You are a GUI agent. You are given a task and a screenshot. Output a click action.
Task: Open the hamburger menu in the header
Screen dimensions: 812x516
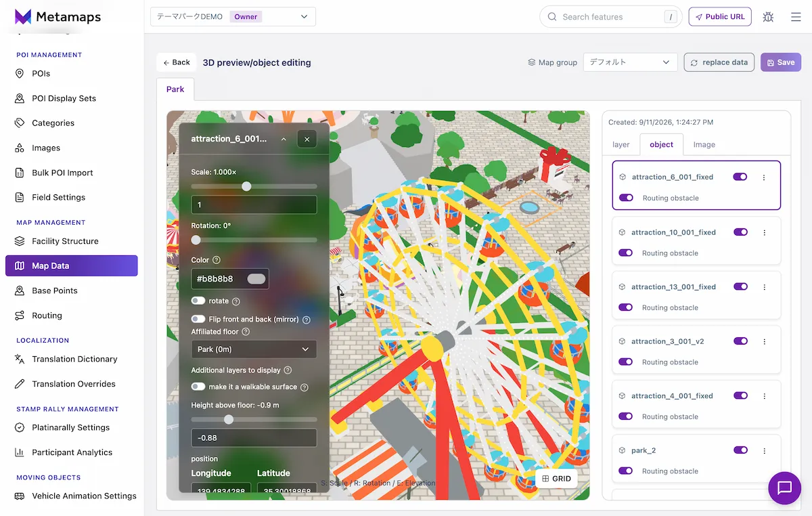pos(796,17)
